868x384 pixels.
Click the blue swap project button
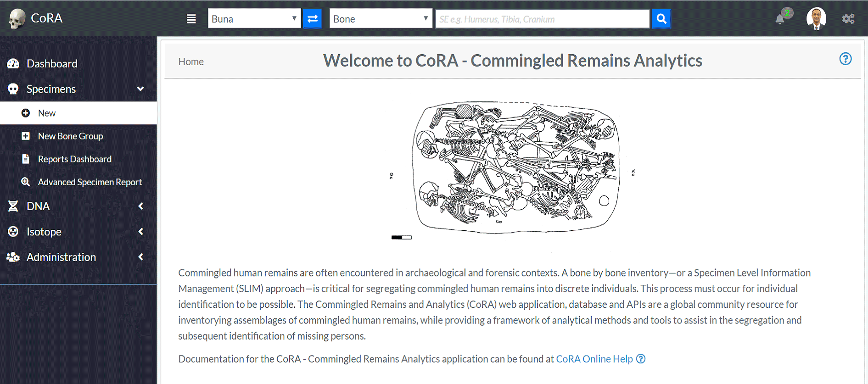pyautogui.click(x=312, y=19)
